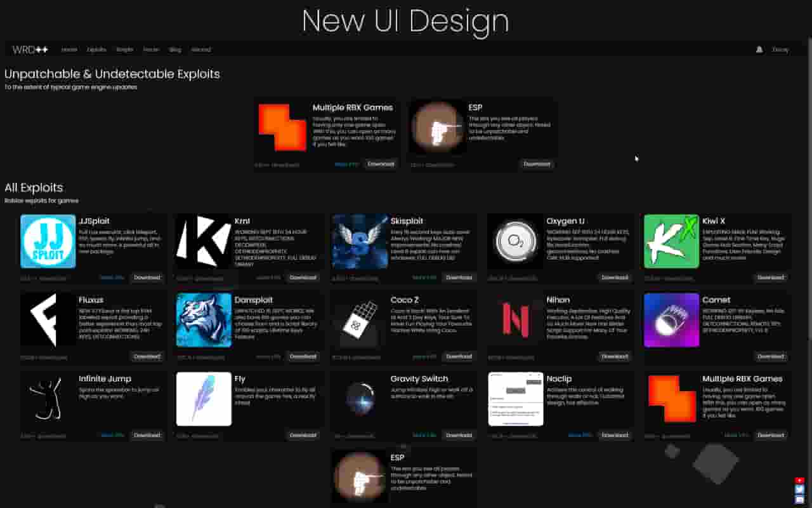Image resolution: width=812 pixels, height=508 pixels.
Task: Click the Skisploit winged S icon
Action: pos(360,241)
